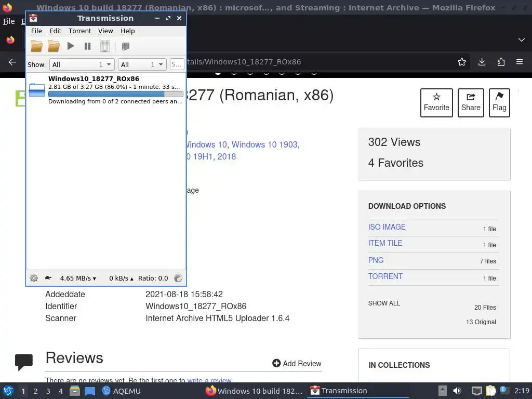Open Transmission Torrent menu

tap(79, 31)
